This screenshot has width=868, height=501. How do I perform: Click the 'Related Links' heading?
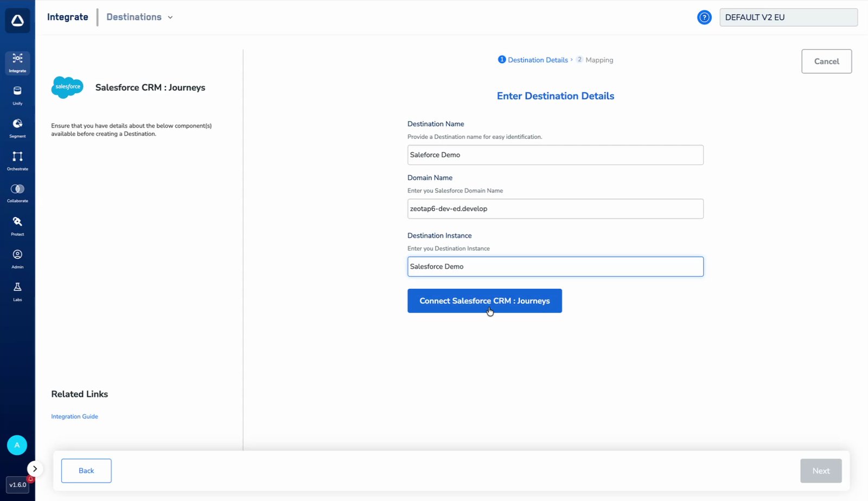[80, 394]
